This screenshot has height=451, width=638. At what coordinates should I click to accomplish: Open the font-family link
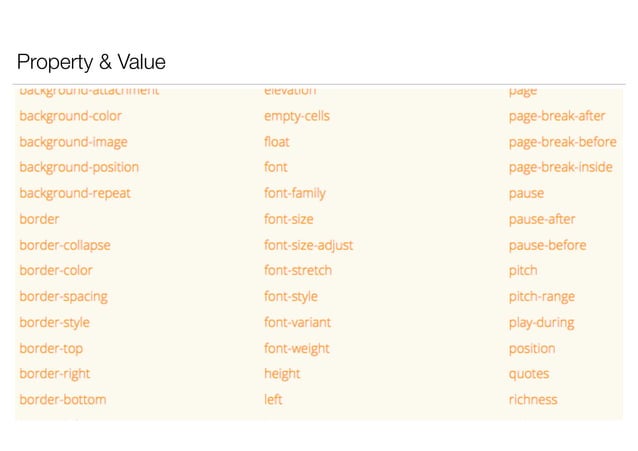tap(295, 193)
